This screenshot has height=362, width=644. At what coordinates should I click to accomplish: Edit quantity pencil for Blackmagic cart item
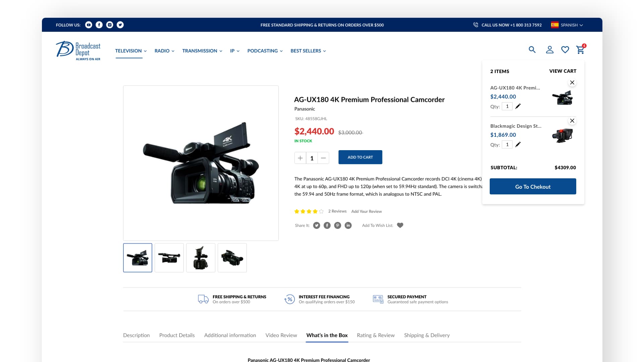[518, 144]
